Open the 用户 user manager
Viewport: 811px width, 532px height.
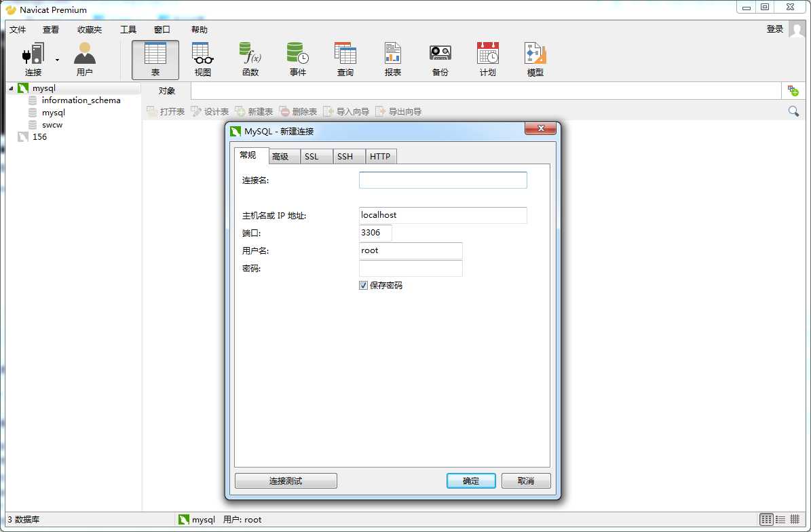point(84,60)
